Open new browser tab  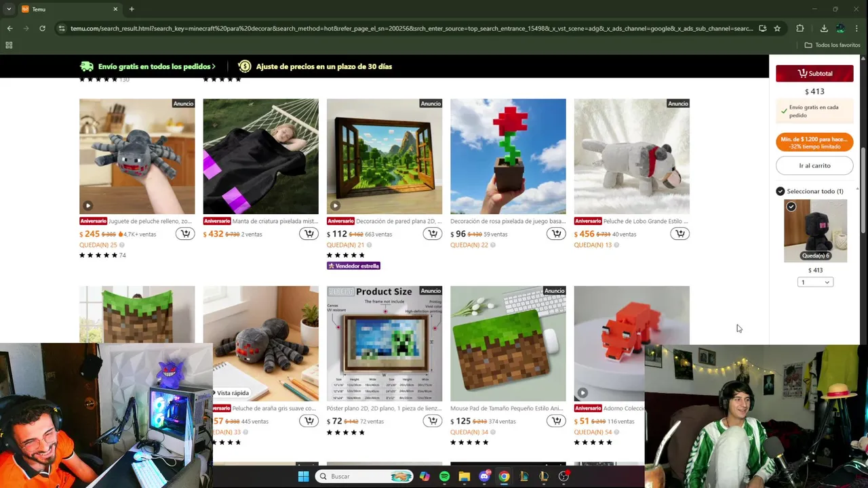[x=132, y=9]
